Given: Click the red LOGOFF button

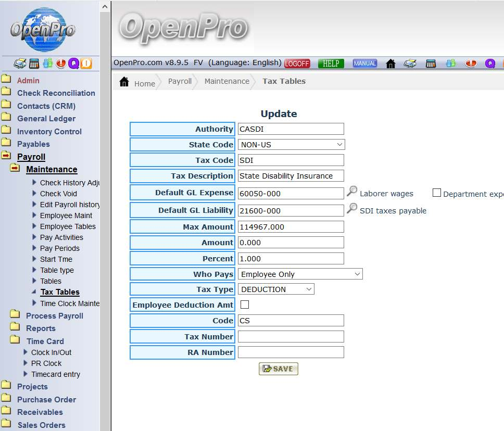Looking at the screenshot, I should 297,64.
